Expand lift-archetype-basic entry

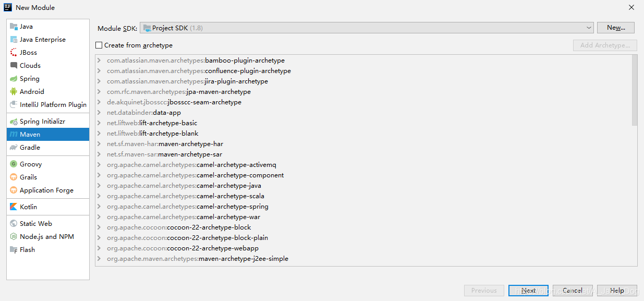click(99, 123)
